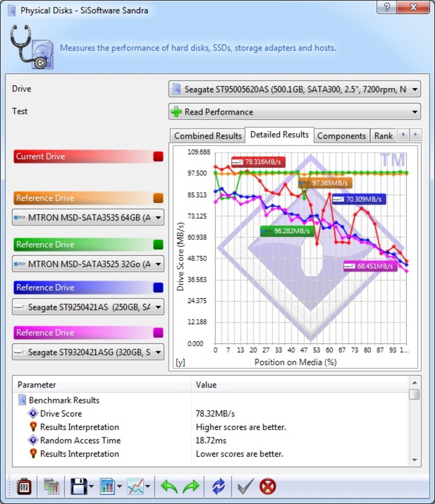Click the red tuner options toolbar icon
The image size is (435, 504).
pos(24,486)
